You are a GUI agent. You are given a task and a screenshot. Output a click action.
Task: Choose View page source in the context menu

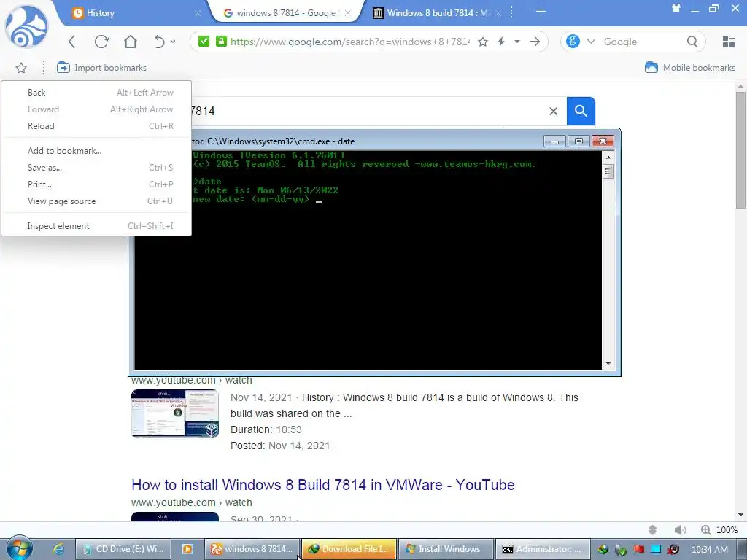(x=96, y=201)
